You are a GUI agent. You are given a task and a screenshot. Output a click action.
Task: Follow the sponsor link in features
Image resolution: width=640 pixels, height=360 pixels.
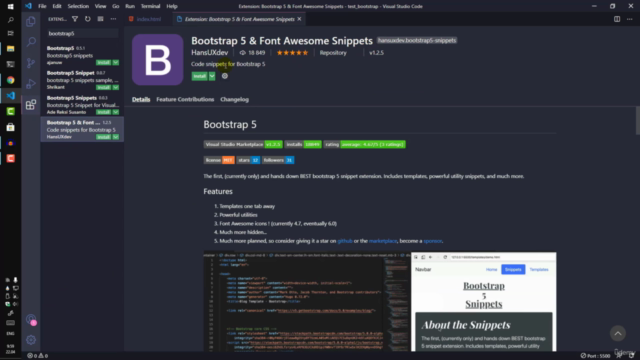click(433, 241)
